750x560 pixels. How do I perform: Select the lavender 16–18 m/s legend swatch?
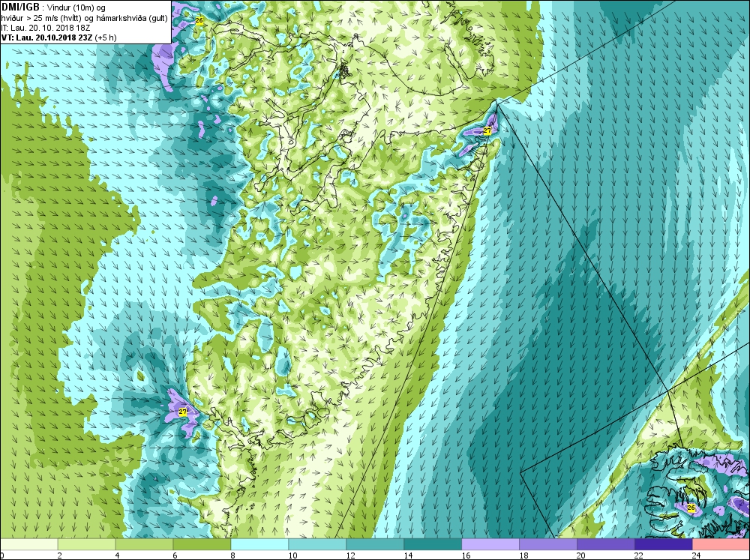click(x=490, y=545)
